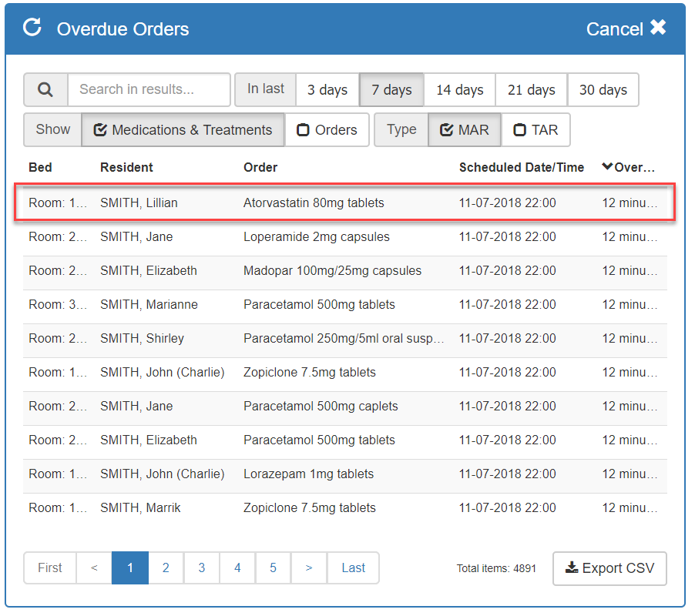Sort by Scheduled Date/Time column header

pyautogui.click(x=521, y=167)
